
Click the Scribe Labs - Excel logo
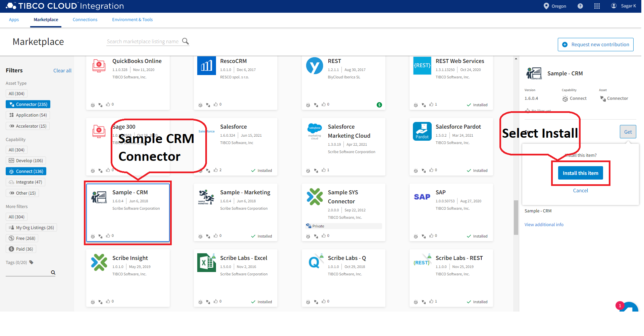tap(207, 263)
